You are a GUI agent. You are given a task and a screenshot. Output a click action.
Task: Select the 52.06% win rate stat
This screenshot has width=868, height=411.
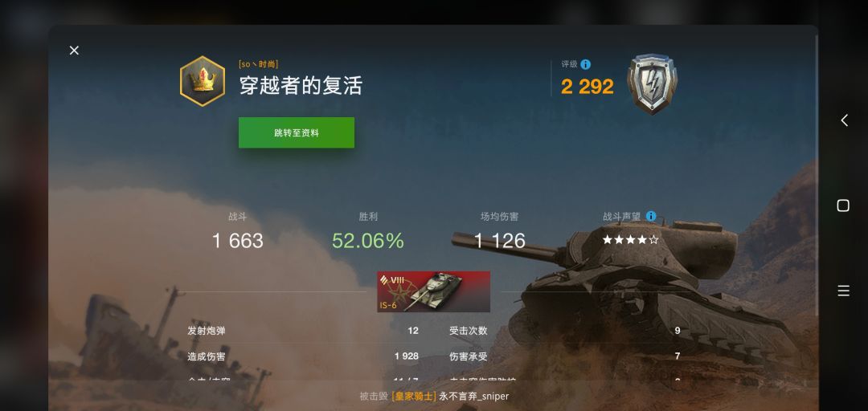(x=367, y=241)
